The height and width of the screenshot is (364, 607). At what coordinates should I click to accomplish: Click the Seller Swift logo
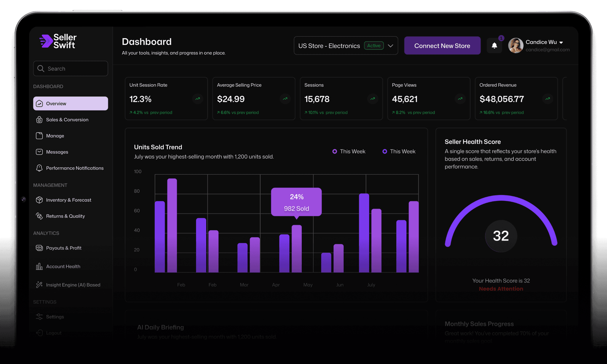[x=58, y=41]
